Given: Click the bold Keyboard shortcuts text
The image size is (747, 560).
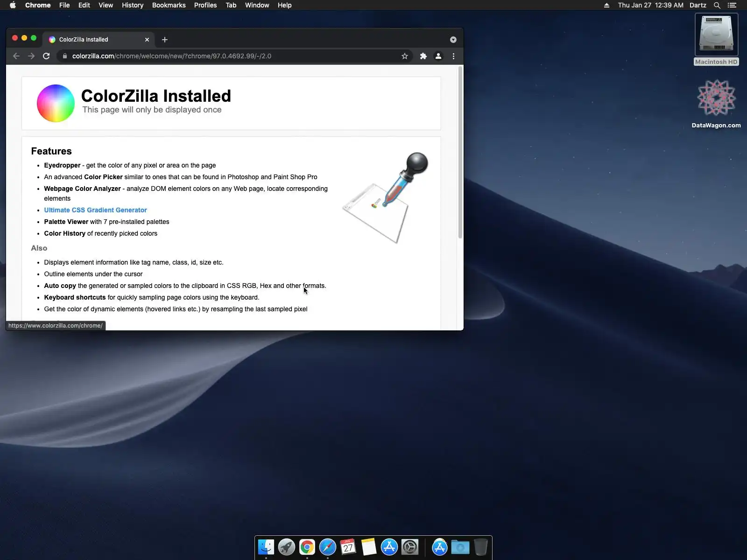Looking at the screenshot, I should tap(75, 297).
